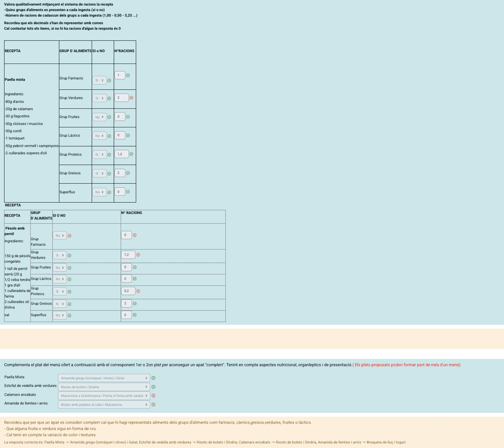The height and width of the screenshot is (448, 504).
Task: Open the Paella Mixta menu complement dropdown
Action: 104,378
